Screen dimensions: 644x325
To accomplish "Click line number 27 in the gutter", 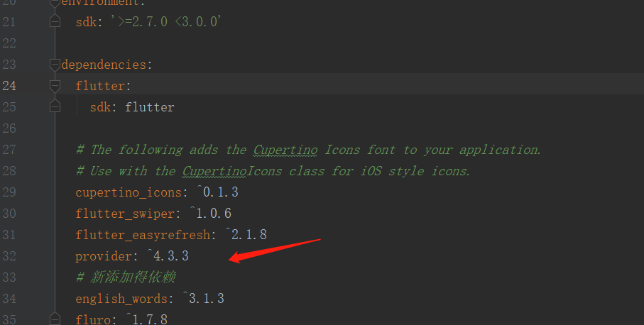I will 9,150.
